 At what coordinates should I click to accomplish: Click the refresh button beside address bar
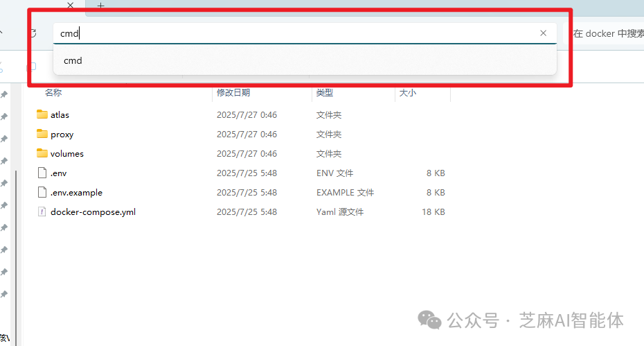pyautogui.click(x=33, y=33)
